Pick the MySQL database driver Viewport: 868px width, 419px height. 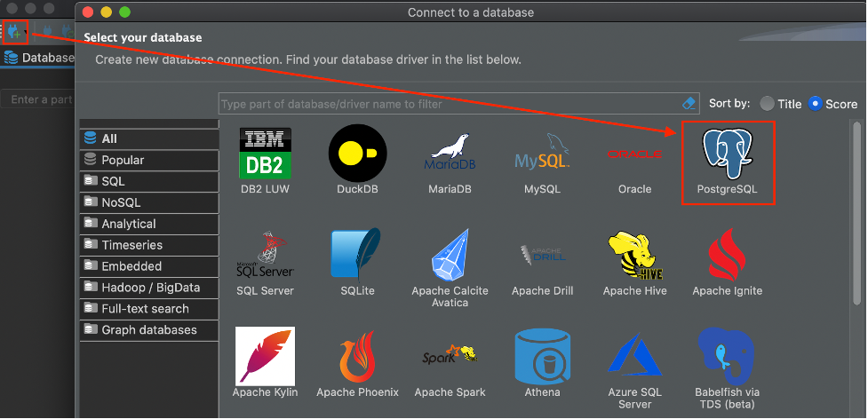coord(542,150)
